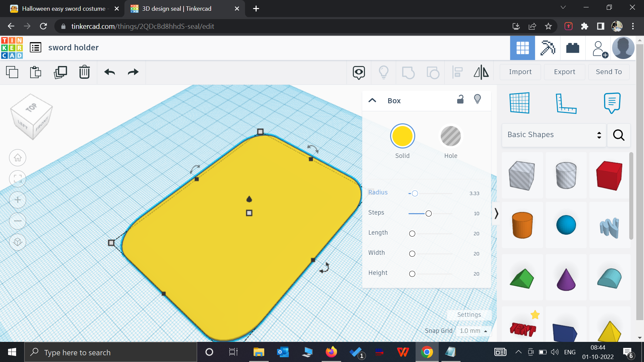Open the Workplane tool
644x362 pixels.
[x=519, y=103]
